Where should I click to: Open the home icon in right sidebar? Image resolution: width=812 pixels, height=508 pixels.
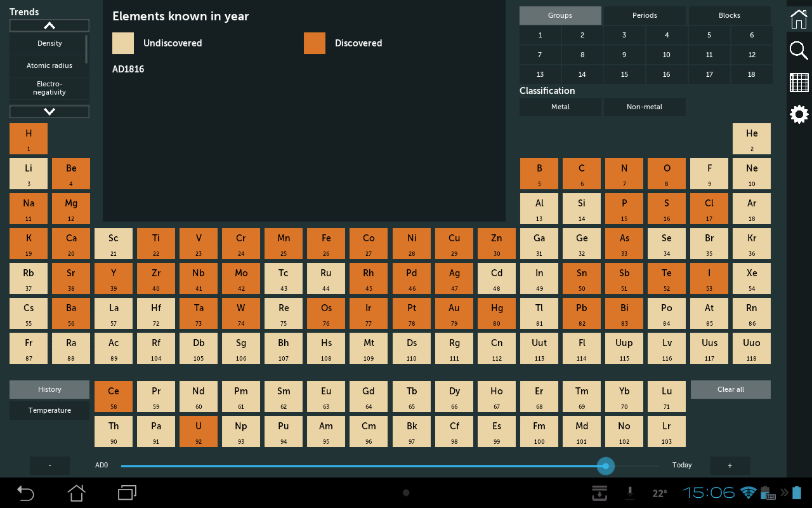click(x=799, y=18)
